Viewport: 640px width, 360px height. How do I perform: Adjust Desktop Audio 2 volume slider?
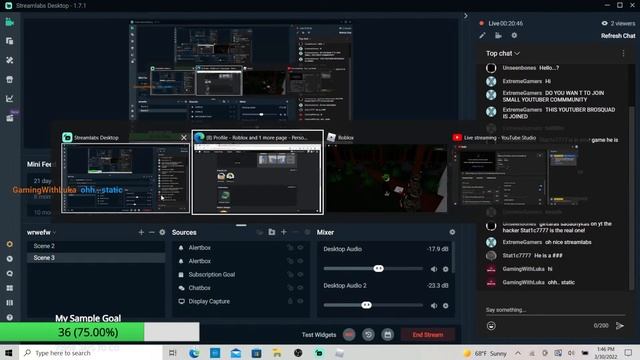tap(373, 305)
